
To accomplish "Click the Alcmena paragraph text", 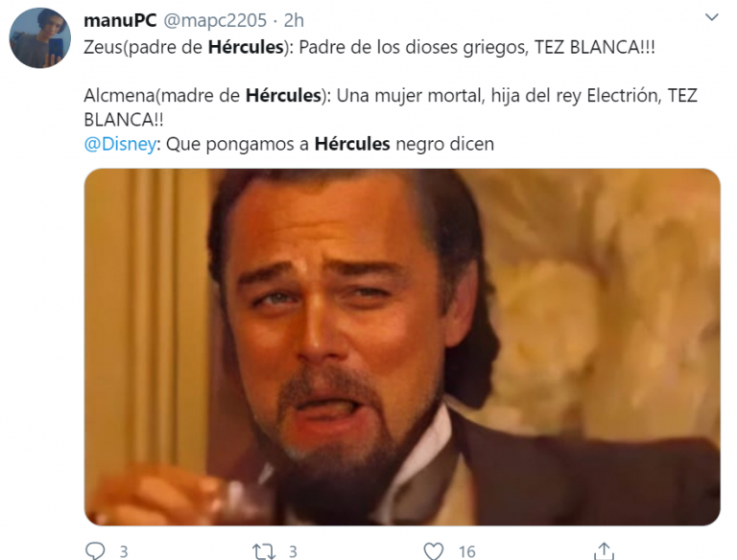I will [391, 107].
